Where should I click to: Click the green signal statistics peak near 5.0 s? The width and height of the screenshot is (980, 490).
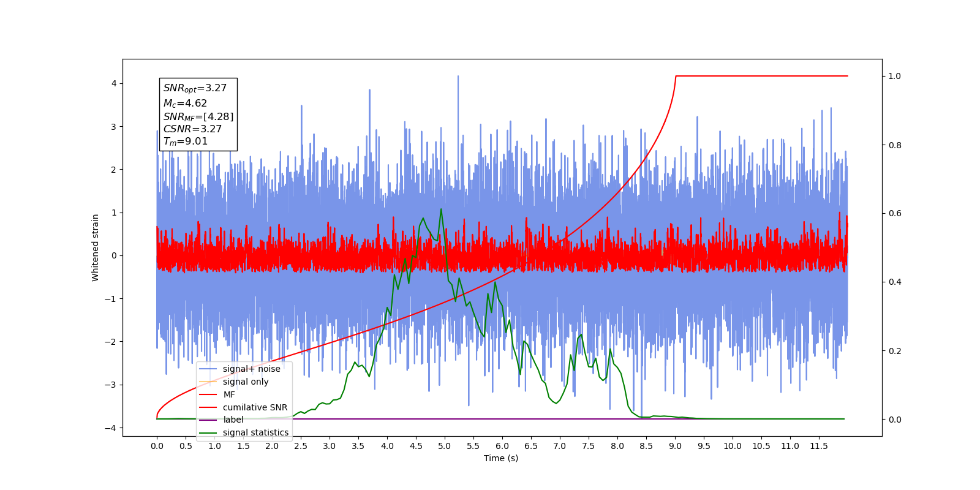[x=441, y=209]
